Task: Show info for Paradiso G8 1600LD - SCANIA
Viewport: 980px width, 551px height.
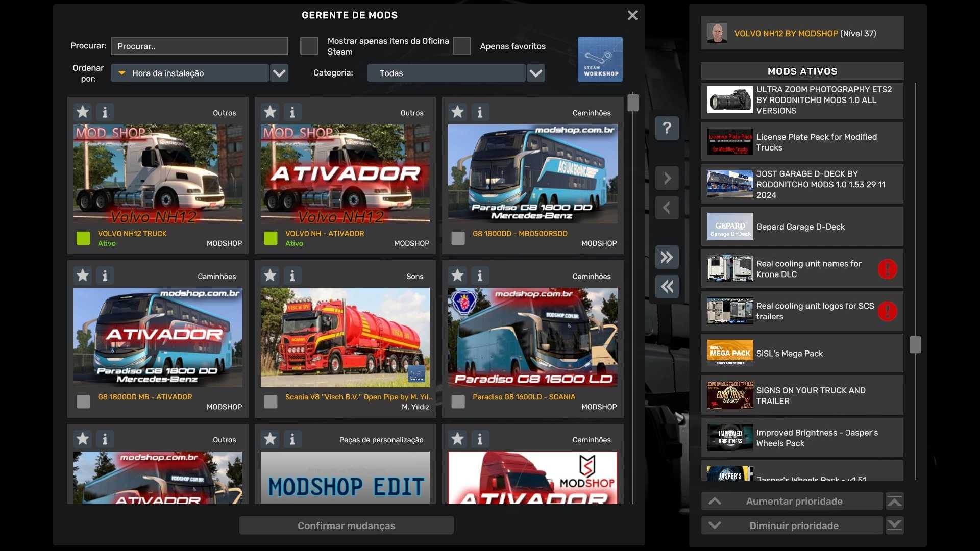Action: (x=480, y=275)
